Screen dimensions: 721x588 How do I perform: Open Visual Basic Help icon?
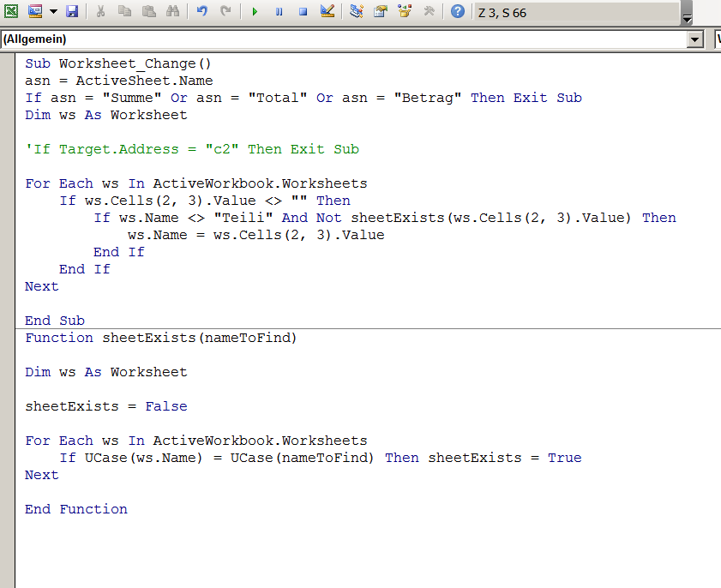(458, 11)
